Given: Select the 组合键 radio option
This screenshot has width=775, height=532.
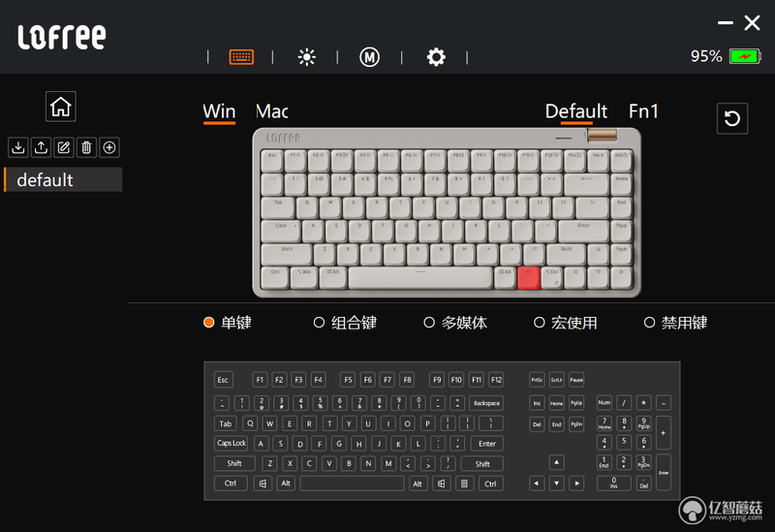Looking at the screenshot, I should pyautogui.click(x=345, y=323).
